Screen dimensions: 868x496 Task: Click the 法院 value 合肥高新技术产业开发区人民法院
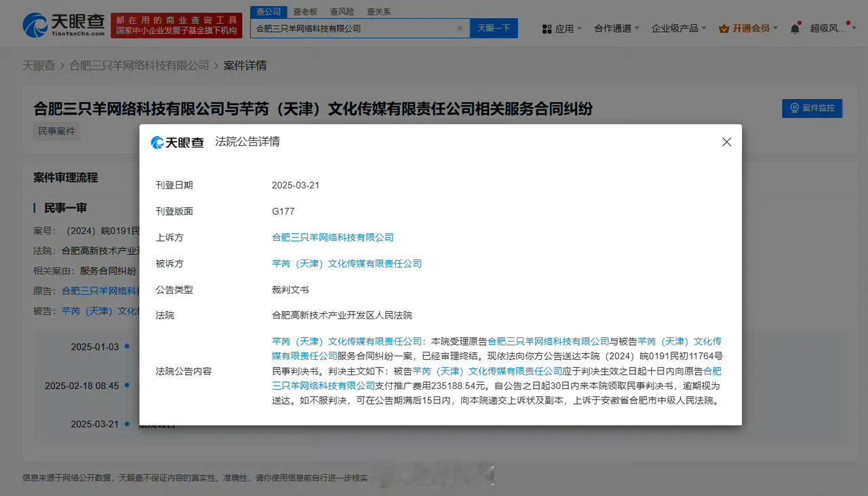pyautogui.click(x=342, y=315)
